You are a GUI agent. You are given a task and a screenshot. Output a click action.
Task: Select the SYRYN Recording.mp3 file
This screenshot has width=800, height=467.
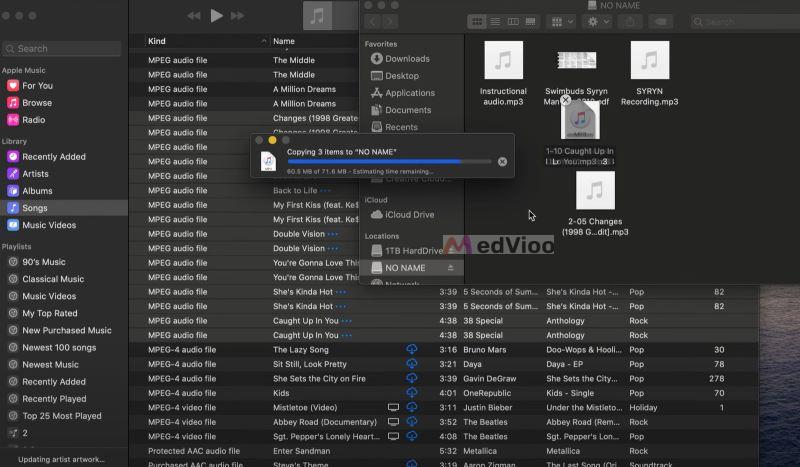pyautogui.click(x=649, y=73)
